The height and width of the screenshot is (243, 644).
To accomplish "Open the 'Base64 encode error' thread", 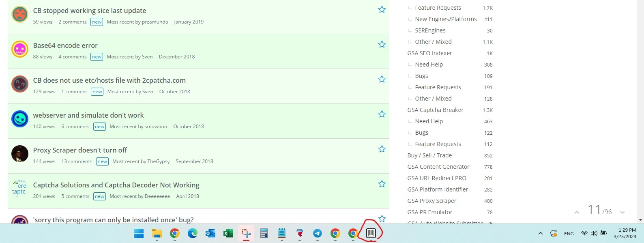I will (65, 45).
